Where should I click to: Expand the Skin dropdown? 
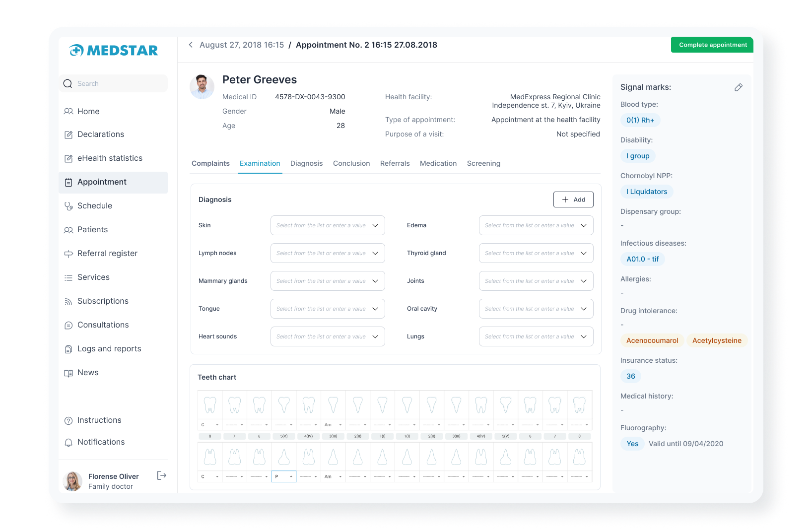click(328, 225)
